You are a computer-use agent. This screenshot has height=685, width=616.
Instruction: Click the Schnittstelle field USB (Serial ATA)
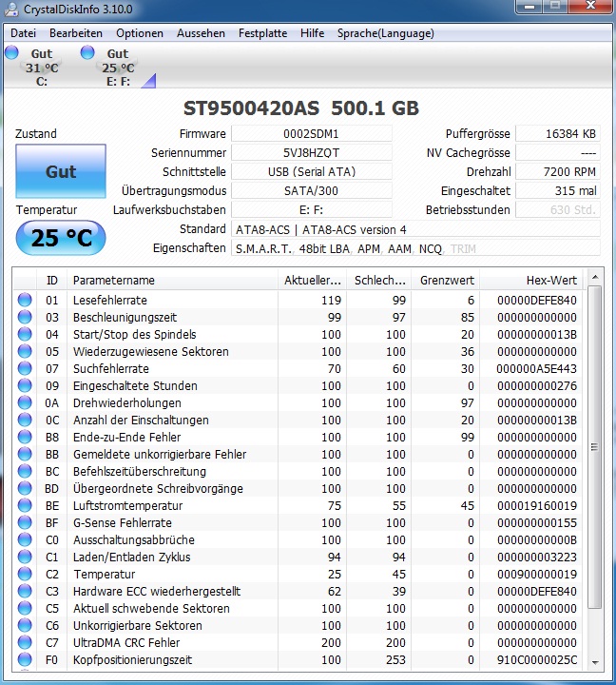[311, 171]
